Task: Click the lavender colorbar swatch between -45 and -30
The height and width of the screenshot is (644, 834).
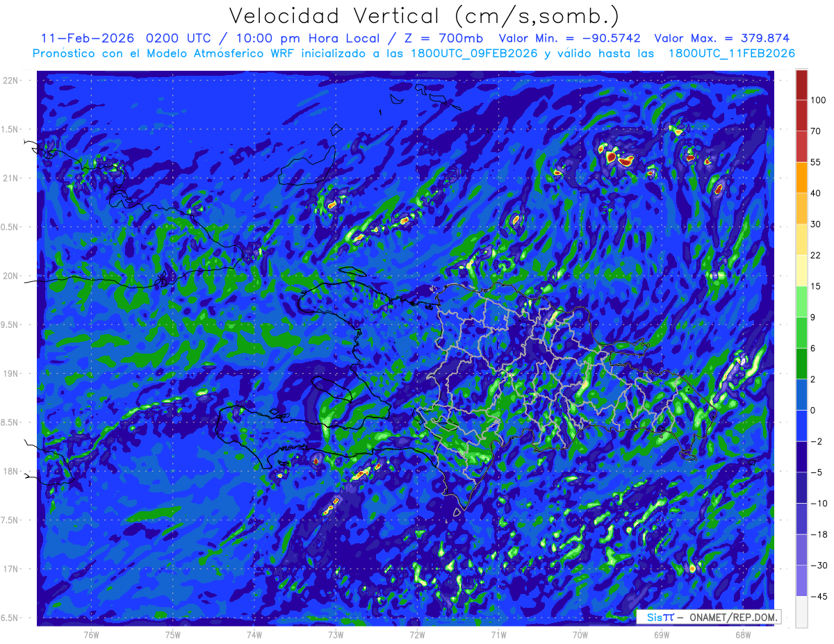Action: (x=801, y=580)
